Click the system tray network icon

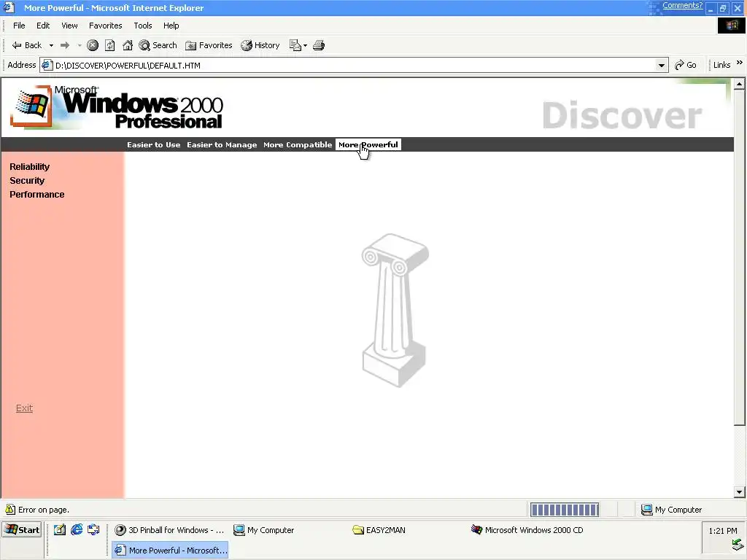pyautogui.click(x=738, y=544)
